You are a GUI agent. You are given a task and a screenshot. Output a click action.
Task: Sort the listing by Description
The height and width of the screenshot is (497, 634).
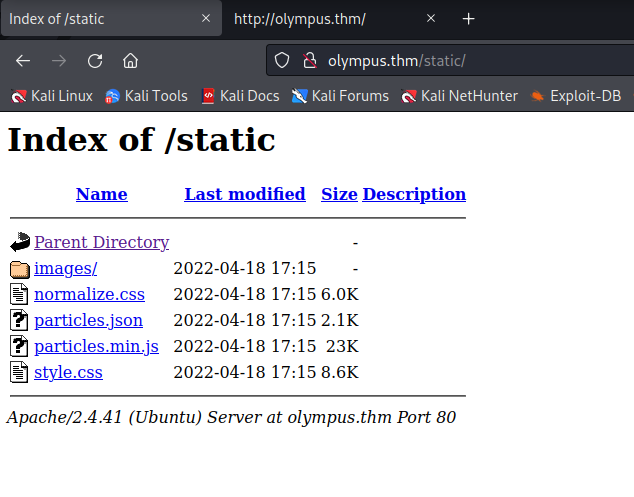(414, 195)
